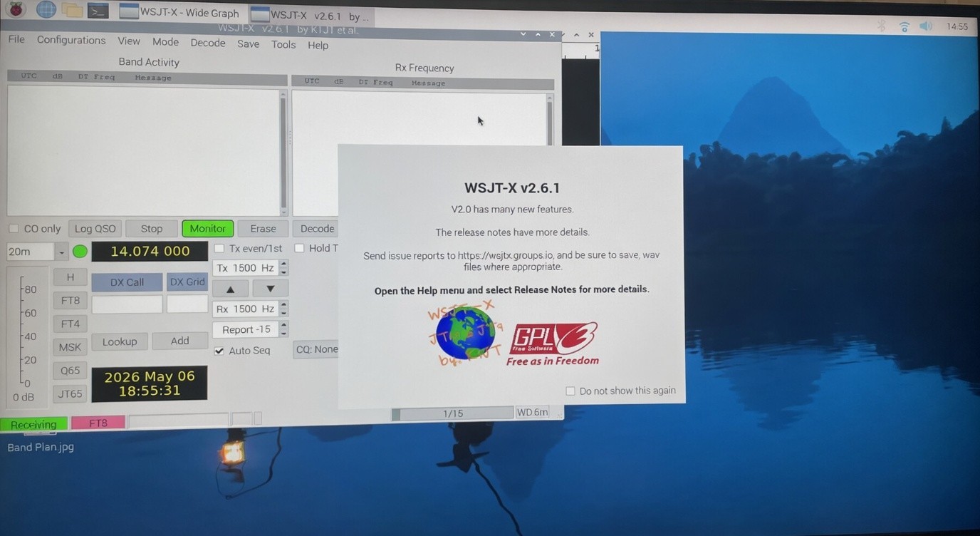980x536 pixels.
Task: Open the Help menu
Action: pyautogui.click(x=318, y=45)
